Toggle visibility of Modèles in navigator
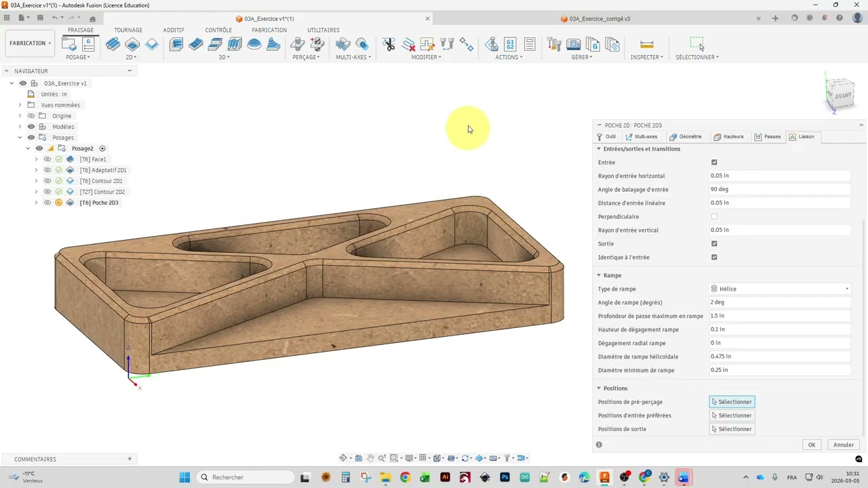868x488 pixels. (31, 127)
